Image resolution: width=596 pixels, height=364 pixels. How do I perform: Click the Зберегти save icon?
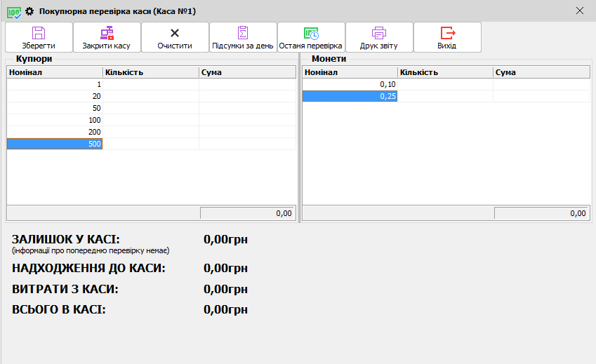(39, 33)
